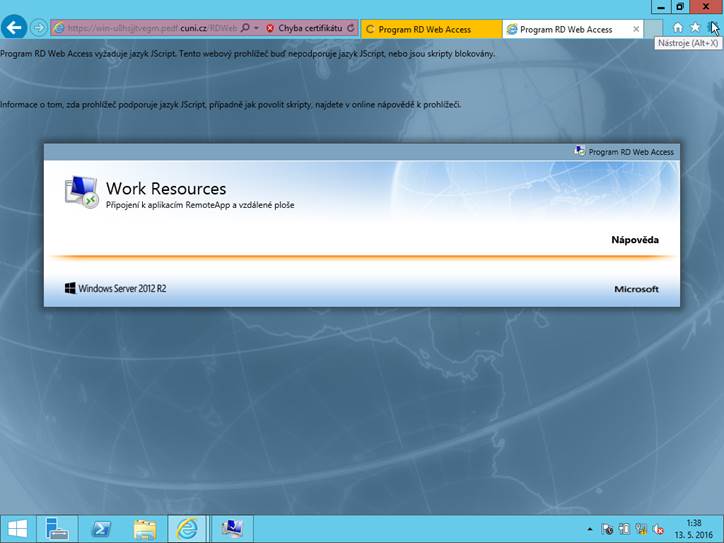Click the Work Resources RemoteApp icon

click(x=81, y=192)
